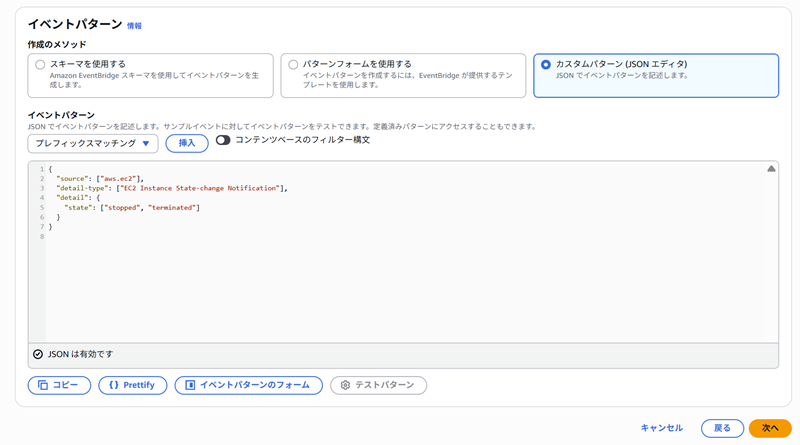Toggle the コンテンツベースのフィルター構文 switch
The image size is (800, 445).
[222, 140]
